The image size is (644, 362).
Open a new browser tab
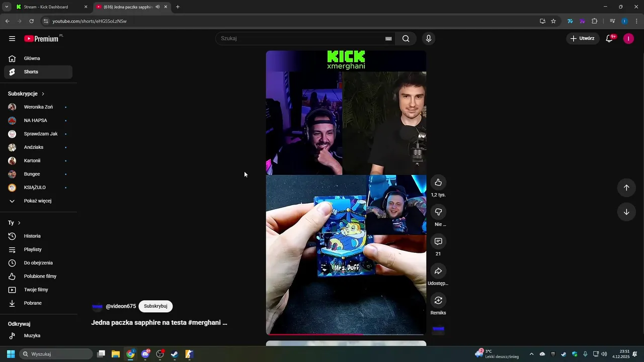pyautogui.click(x=178, y=7)
